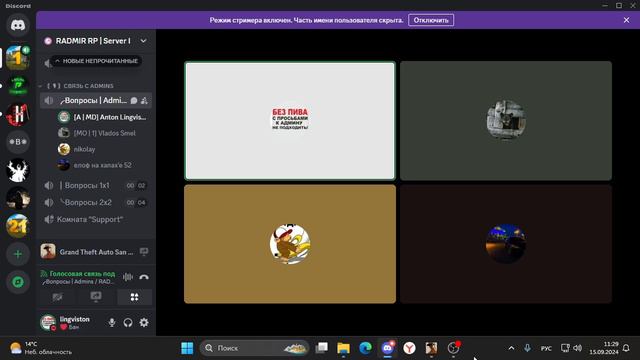Open chat of Вопросы | Admins channel
Image resolution: width=640 pixels, height=360 pixels.
click(x=134, y=100)
